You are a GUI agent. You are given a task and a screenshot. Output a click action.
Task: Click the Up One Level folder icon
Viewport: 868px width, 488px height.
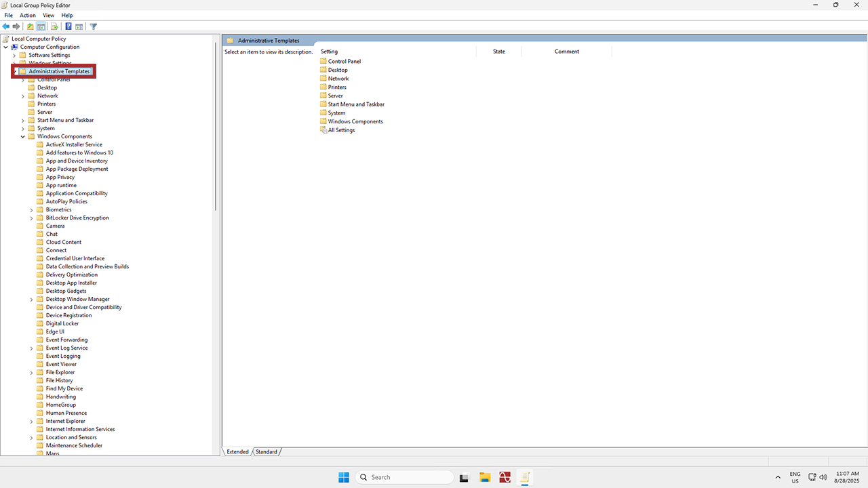pos(30,26)
